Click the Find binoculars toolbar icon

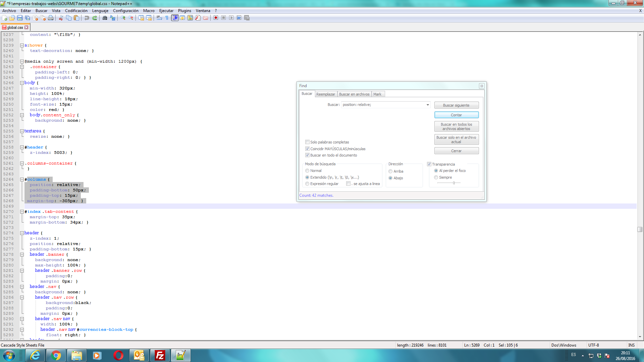pos(105,18)
